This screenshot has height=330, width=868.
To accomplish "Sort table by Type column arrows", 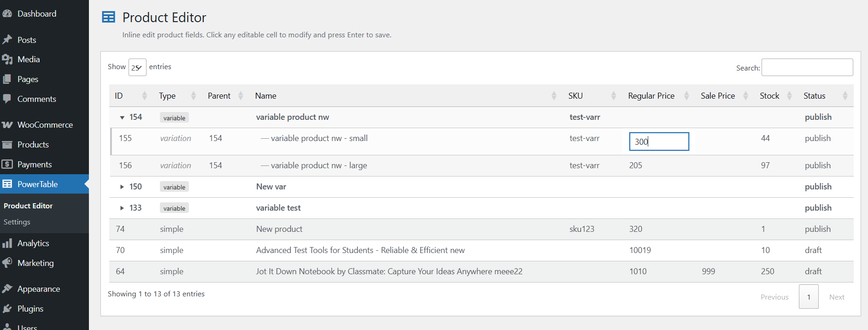I will 194,96.
